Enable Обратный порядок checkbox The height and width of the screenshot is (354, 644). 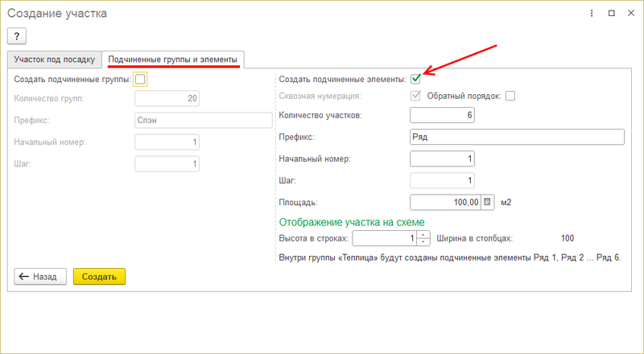tap(510, 96)
